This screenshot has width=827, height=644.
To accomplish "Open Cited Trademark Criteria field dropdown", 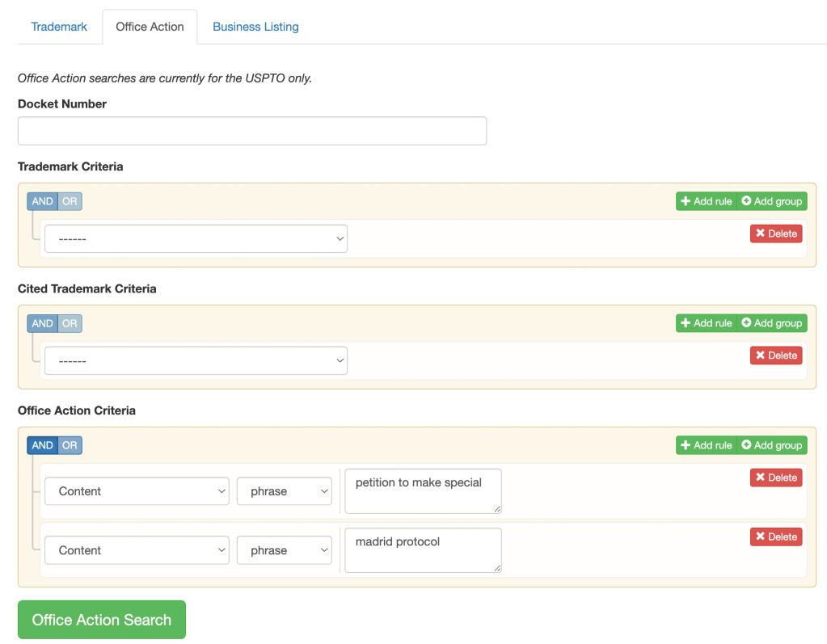I will [196, 361].
